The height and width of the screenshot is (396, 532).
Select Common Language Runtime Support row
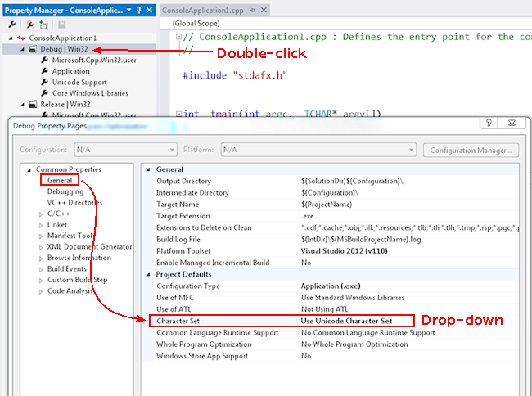[336, 333]
